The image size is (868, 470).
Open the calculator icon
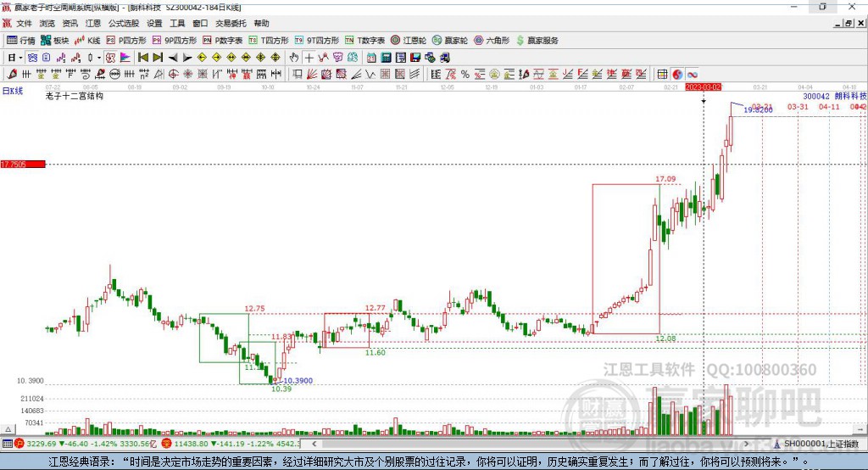[386, 58]
